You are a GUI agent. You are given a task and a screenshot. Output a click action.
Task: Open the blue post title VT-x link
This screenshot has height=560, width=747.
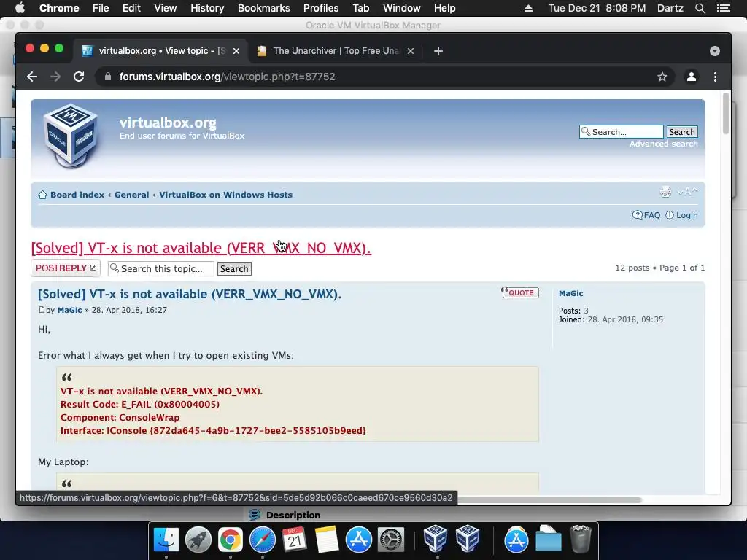(190, 294)
